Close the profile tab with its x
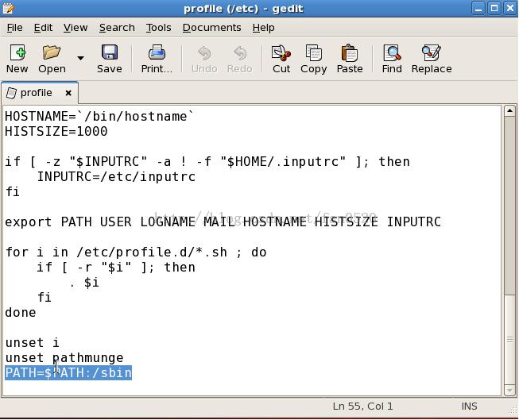Viewport: 519px width, 420px height. pos(68,93)
